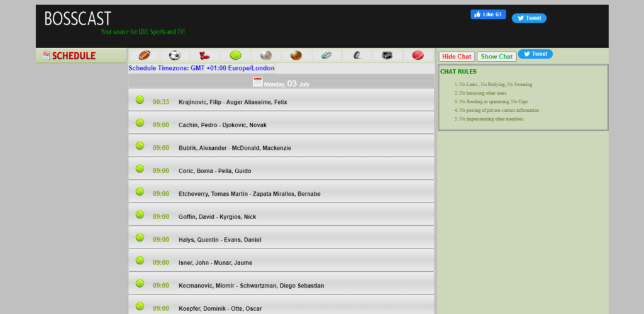Screen dimensions: 644x314
Task: Click rule 'No flooding or spamming, No Caps'
Action: (493, 102)
